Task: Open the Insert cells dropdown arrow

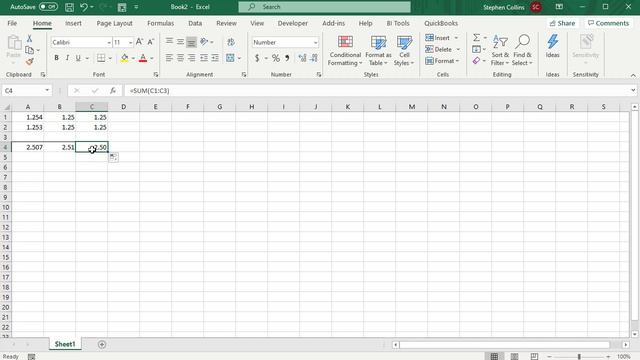Action: (x=456, y=38)
